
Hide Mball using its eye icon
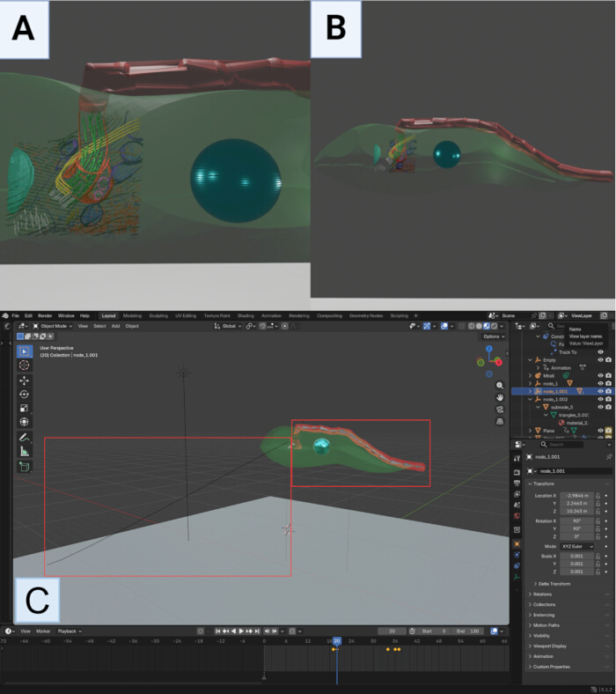pos(600,375)
